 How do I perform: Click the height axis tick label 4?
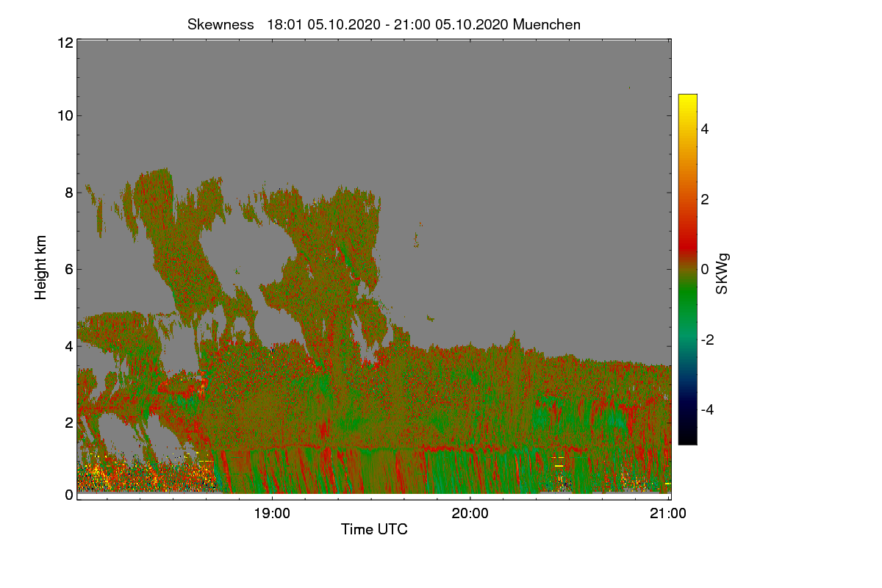click(x=68, y=345)
